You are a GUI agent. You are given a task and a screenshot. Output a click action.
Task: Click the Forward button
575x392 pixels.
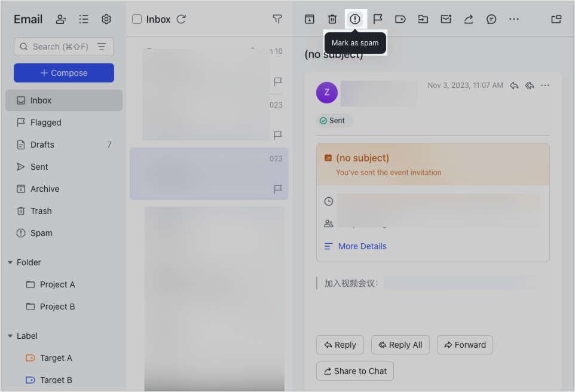pos(464,345)
